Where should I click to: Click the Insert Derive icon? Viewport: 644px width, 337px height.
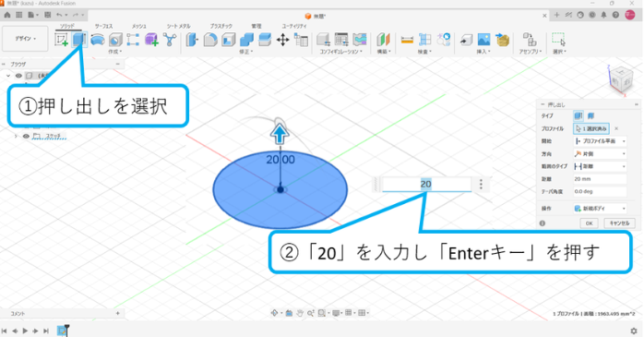[466, 40]
